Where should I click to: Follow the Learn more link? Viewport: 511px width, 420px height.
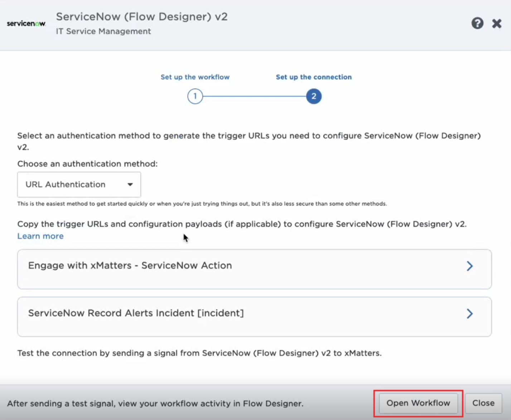[40, 236]
